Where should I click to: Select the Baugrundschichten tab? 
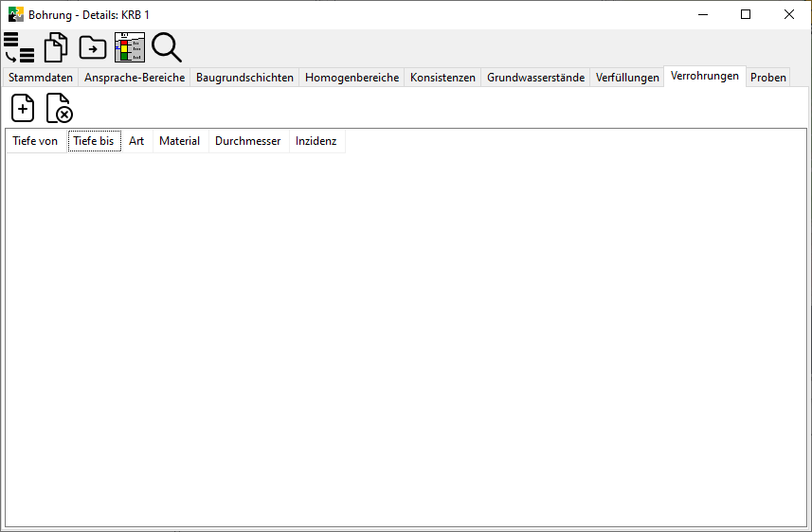[x=244, y=78]
